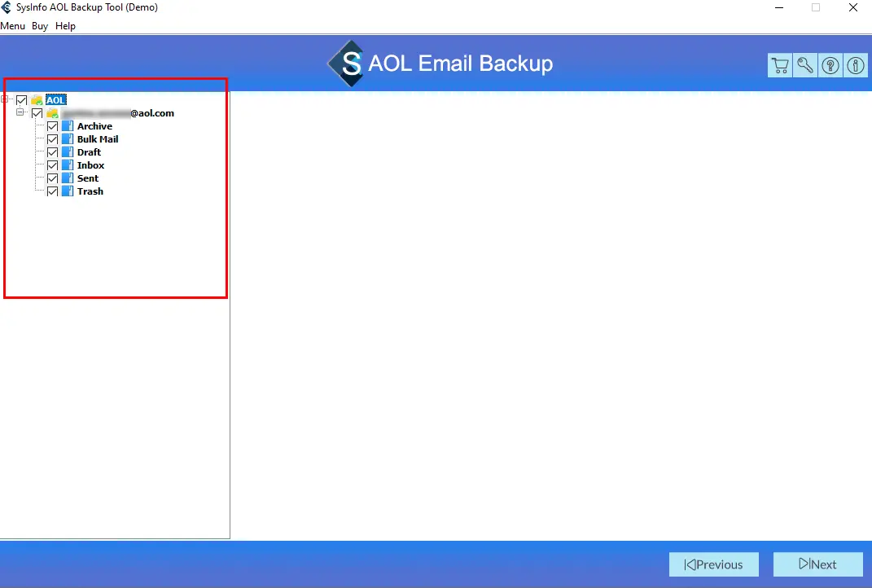Click the Bulk Mail folder icon
Image resolution: width=872 pixels, height=588 pixels.
pyautogui.click(x=68, y=139)
